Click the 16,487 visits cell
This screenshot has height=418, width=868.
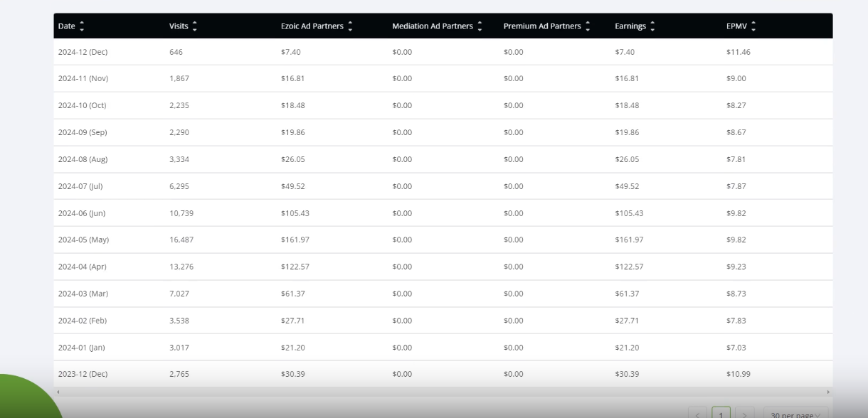pos(181,240)
